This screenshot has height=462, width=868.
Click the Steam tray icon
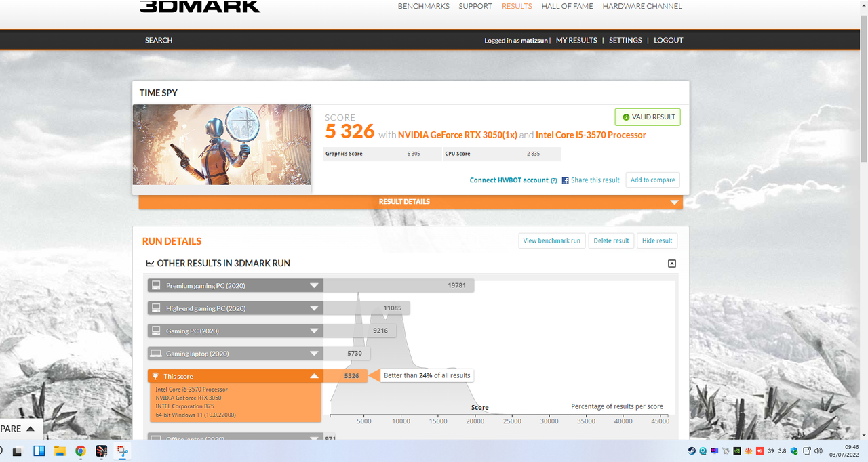click(x=692, y=451)
